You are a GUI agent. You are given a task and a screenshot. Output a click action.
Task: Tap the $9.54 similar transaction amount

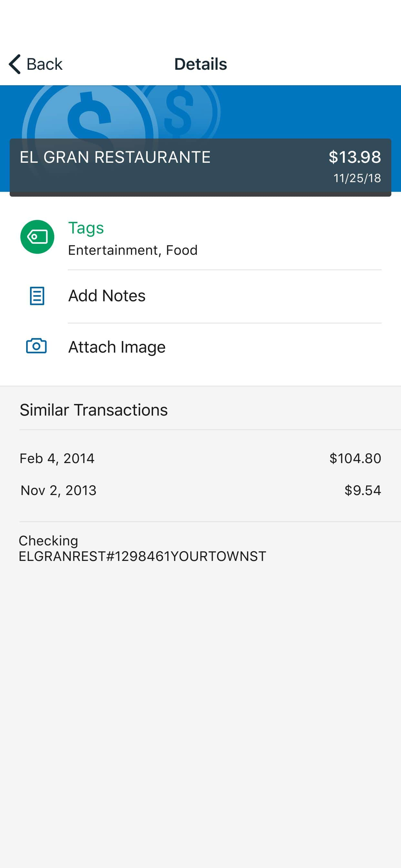(x=362, y=491)
